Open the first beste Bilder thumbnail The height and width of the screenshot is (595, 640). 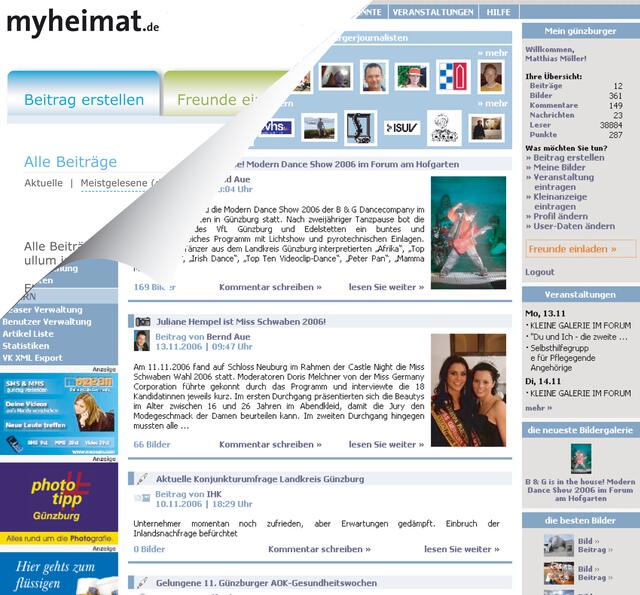[x=559, y=545]
